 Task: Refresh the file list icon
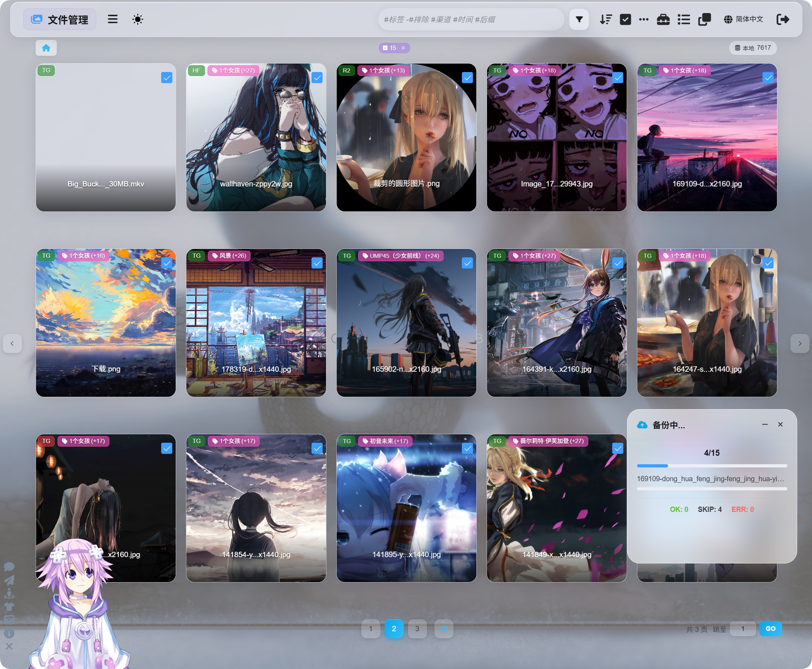tap(444, 628)
